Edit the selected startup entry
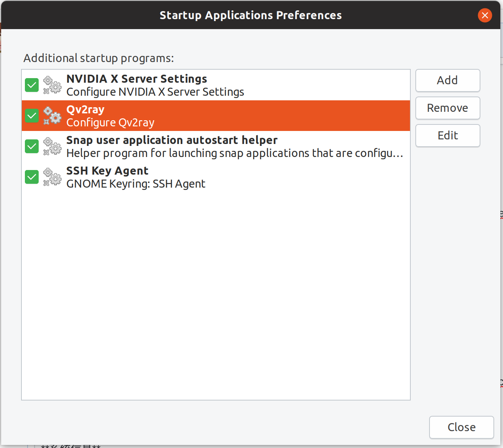The width and height of the screenshot is (503, 448). (447, 136)
